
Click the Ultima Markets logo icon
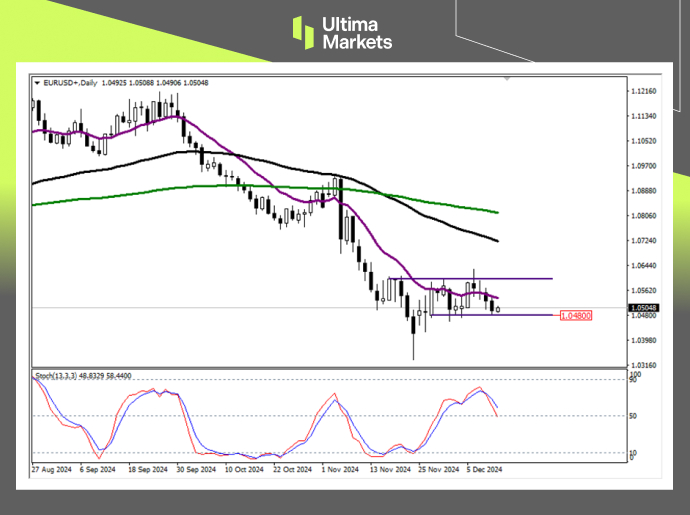[x=303, y=32]
